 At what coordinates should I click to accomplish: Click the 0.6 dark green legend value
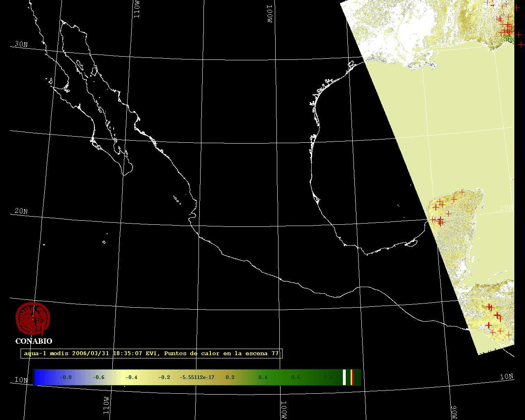click(x=295, y=377)
